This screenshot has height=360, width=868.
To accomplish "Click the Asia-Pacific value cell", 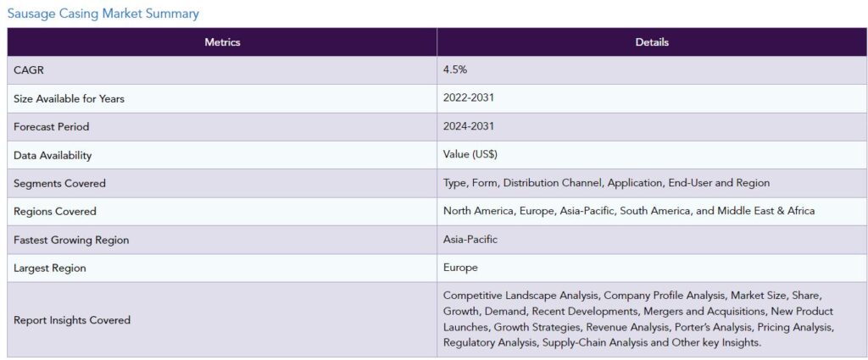I will (x=652, y=240).
